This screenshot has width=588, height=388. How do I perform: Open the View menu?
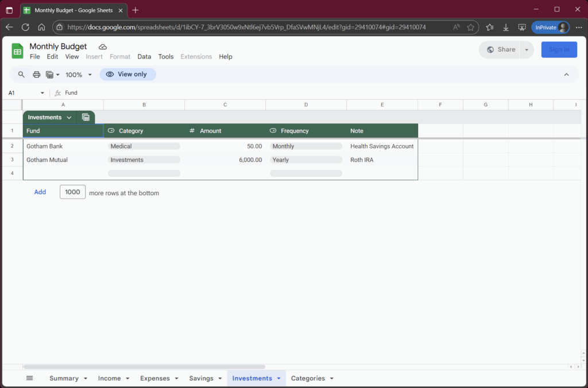(x=72, y=57)
